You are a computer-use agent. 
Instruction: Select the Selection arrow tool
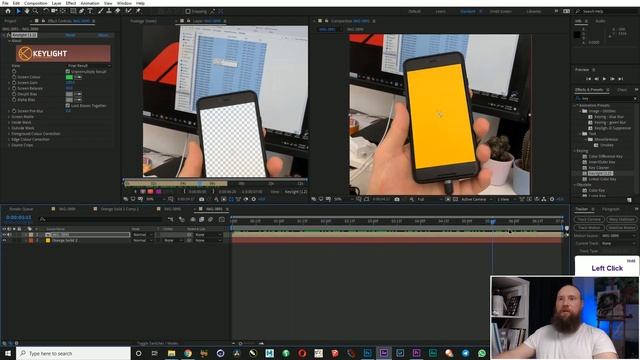pyautogui.click(x=18, y=11)
